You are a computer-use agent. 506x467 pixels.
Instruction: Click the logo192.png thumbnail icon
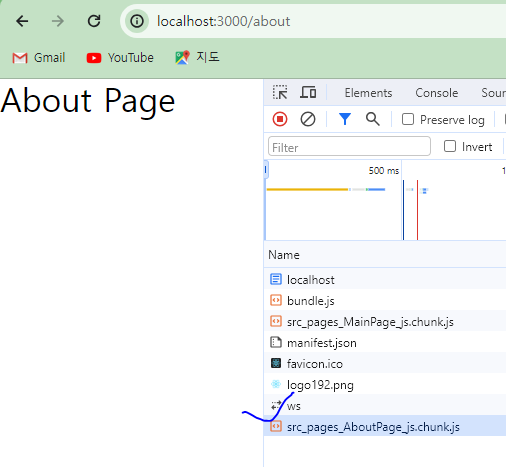276,384
